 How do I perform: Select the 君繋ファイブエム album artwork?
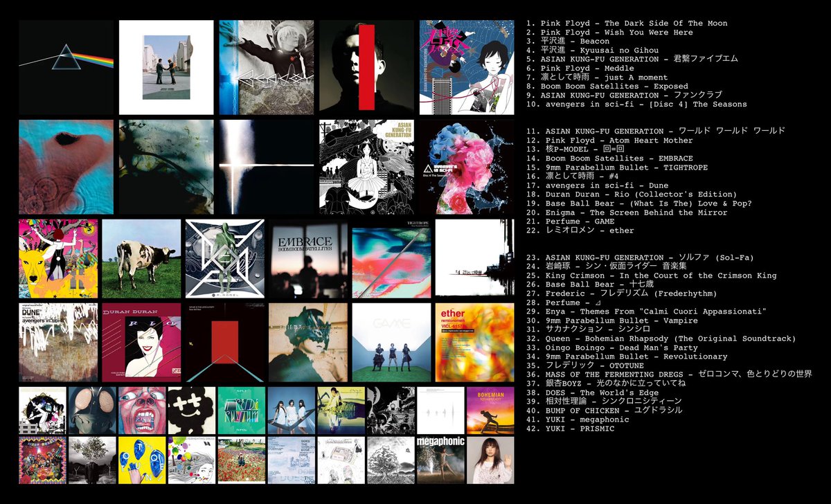tap(467, 67)
